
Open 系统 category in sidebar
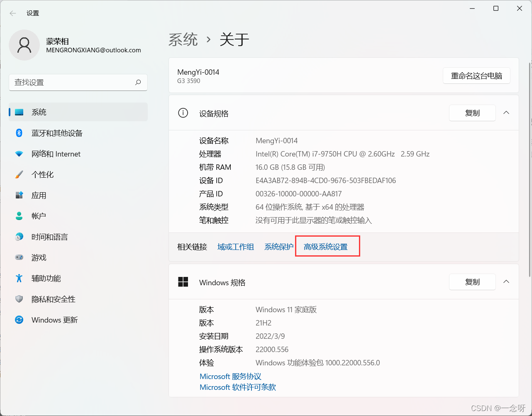coord(78,112)
